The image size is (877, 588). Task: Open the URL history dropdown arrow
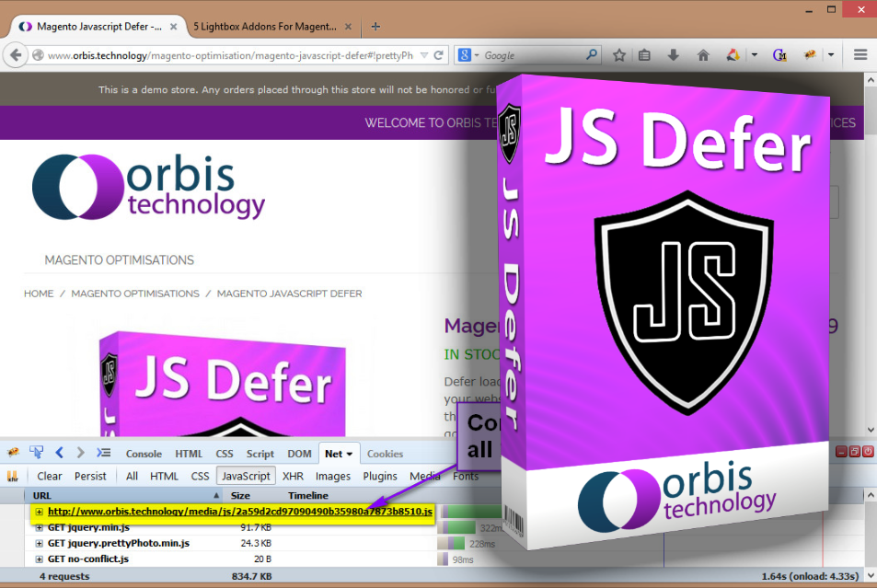[424, 55]
